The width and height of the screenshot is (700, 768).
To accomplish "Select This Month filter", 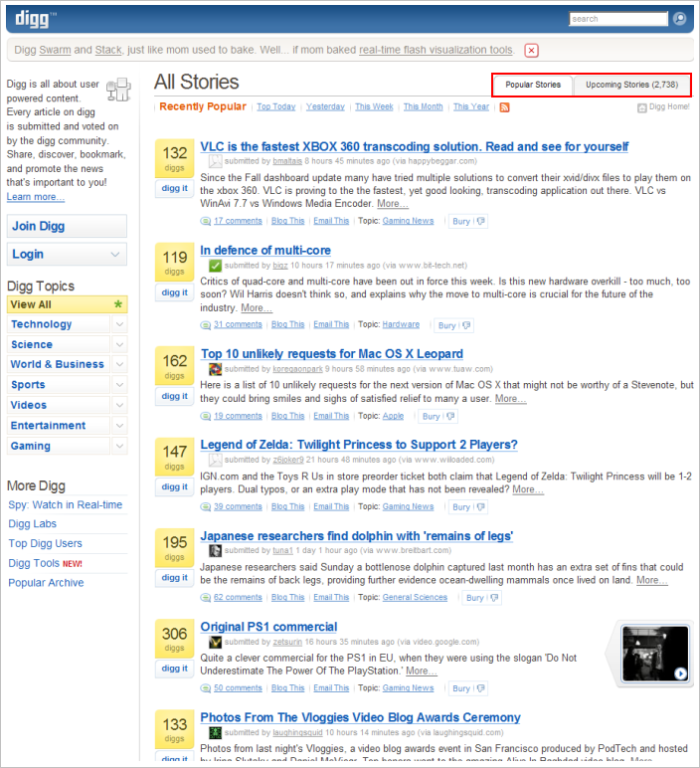I will (x=423, y=106).
